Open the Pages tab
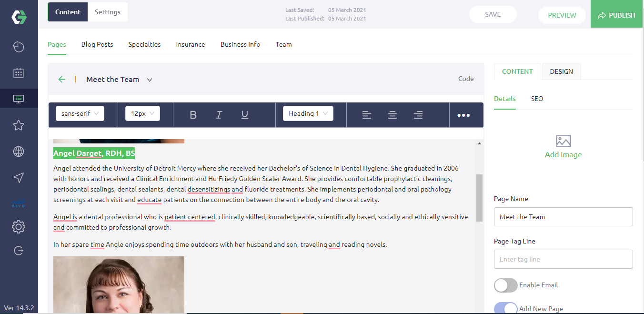This screenshot has width=644, height=314. click(x=57, y=44)
